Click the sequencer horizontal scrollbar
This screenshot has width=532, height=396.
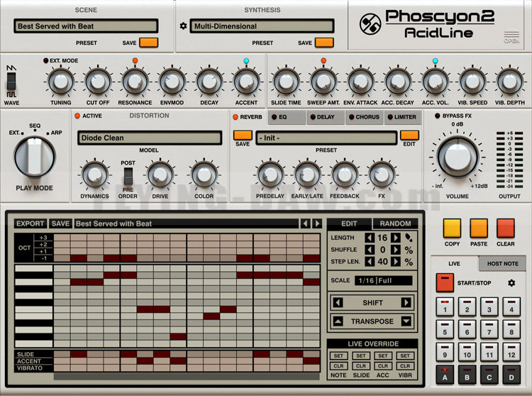[187, 376]
